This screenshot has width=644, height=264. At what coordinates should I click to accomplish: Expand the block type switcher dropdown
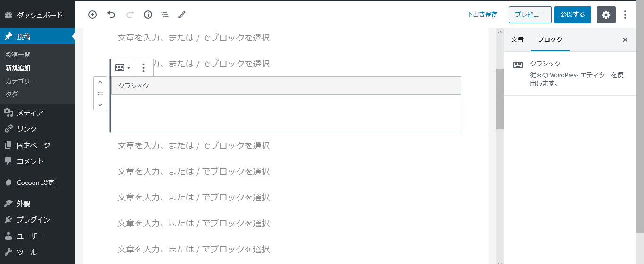(122, 68)
